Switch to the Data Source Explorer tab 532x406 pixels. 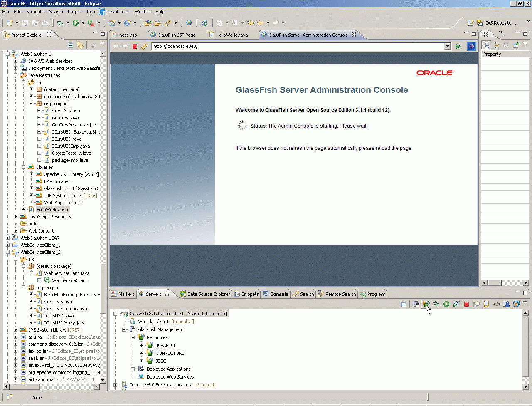point(205,294)
